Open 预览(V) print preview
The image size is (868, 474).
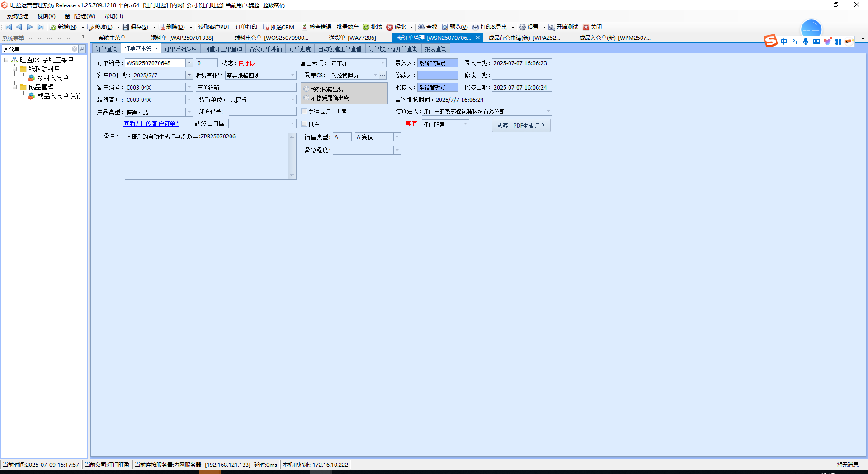pyautogui.click(x=455, y=27)
